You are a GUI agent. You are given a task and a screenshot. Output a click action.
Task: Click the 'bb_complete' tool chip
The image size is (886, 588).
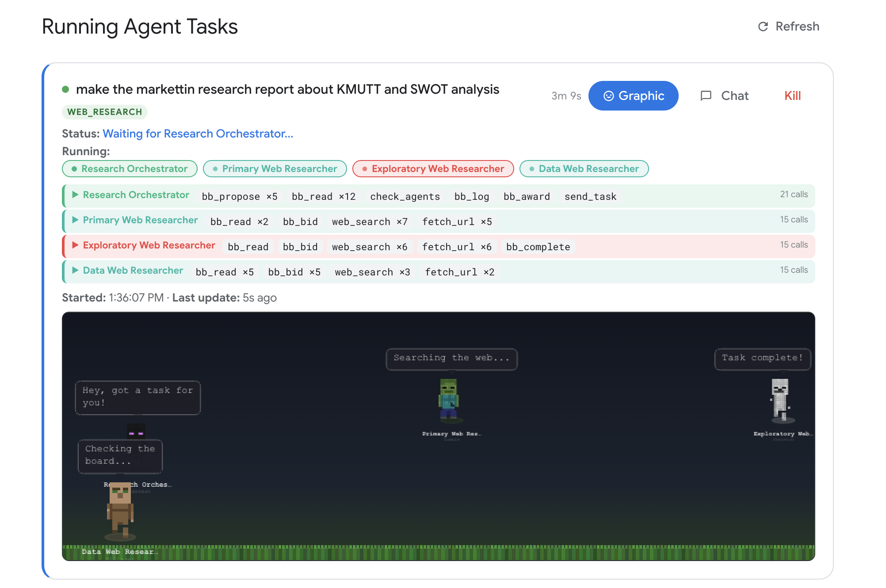538,247
